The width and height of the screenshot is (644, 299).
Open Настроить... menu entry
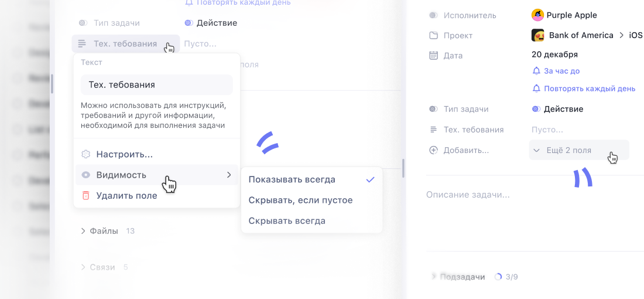[156, 155]
